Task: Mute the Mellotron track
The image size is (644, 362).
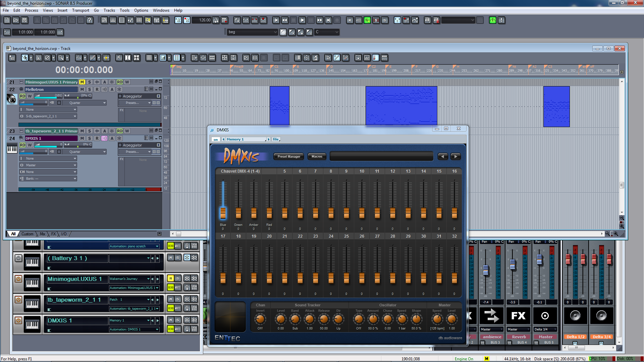Action: tap(82, 89)
